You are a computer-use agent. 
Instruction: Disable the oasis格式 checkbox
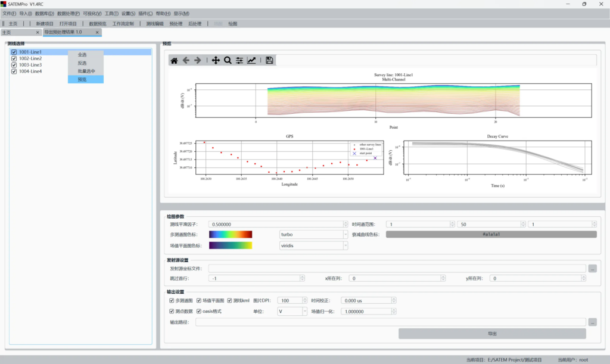click(199, 311)
